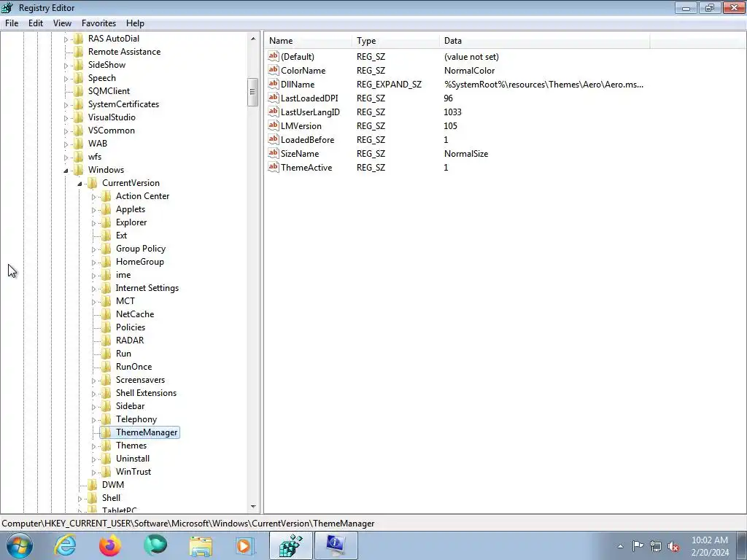This screenshot has width=747, height=560.
Task: Click the Run key folder icon
Action: (107, 354)
